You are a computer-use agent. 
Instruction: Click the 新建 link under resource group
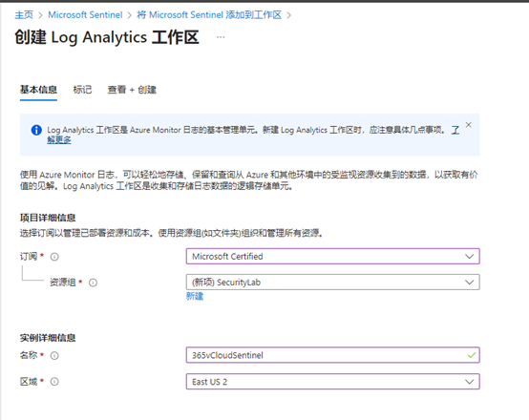195,296
